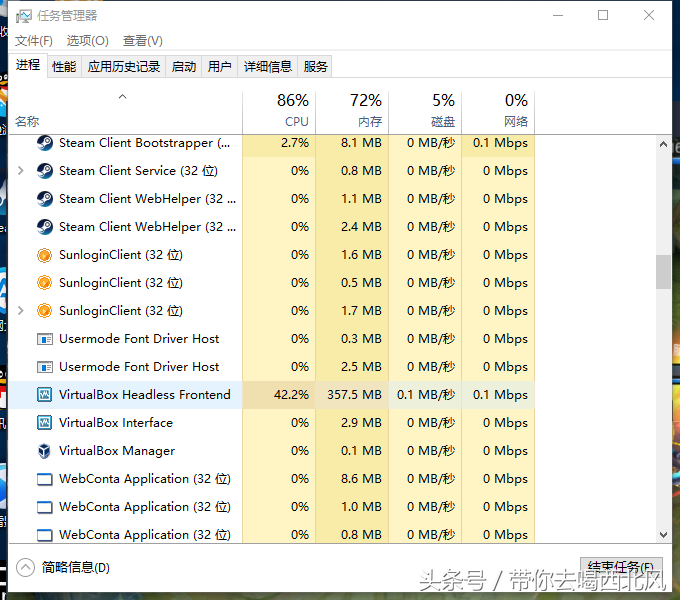Select the VirtualBox Headless Frontend process name

[145, 395]
